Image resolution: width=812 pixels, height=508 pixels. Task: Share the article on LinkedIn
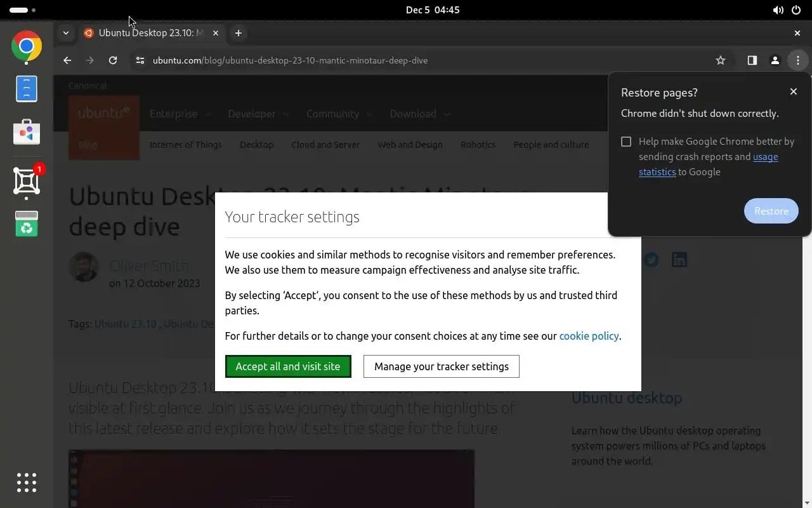679,260
